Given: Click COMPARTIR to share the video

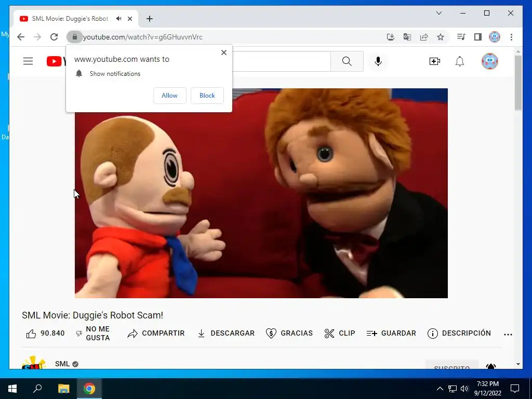Looking at the screenshot, I should coord(156,334).
